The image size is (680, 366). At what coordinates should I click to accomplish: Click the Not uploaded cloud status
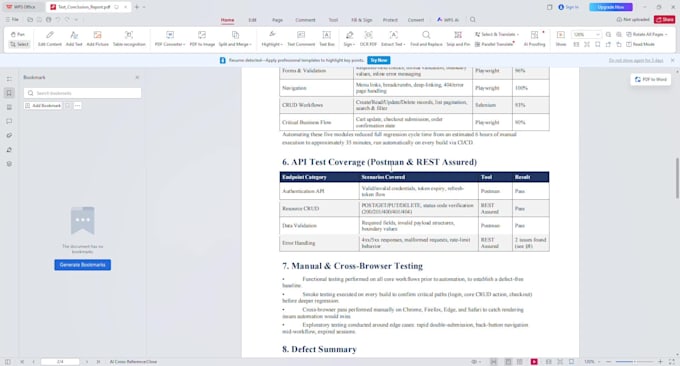pos(633,20)
